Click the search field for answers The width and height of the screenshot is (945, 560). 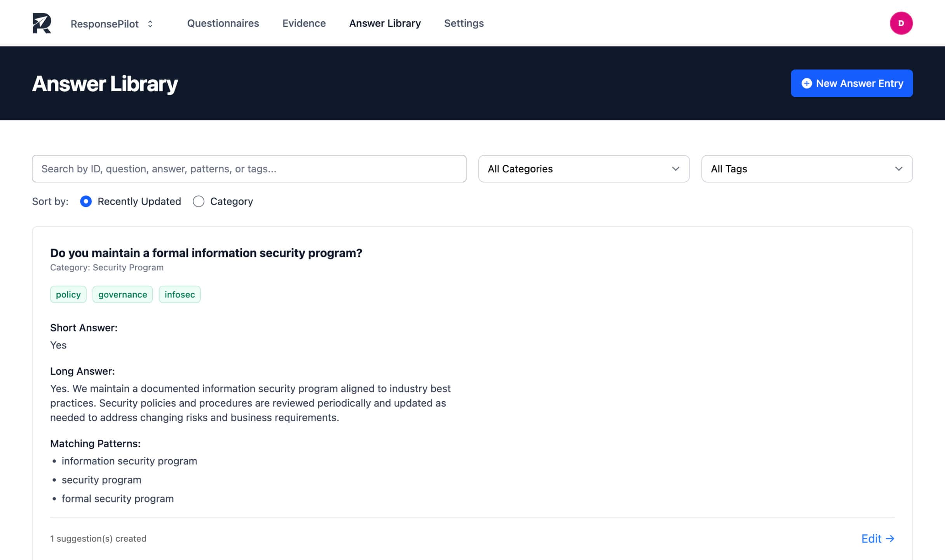click(x=249, y=169)
